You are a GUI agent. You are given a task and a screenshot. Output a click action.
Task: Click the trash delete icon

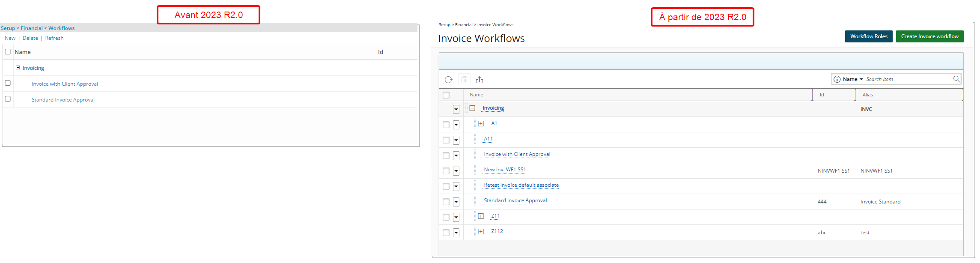tap(464, 80)
